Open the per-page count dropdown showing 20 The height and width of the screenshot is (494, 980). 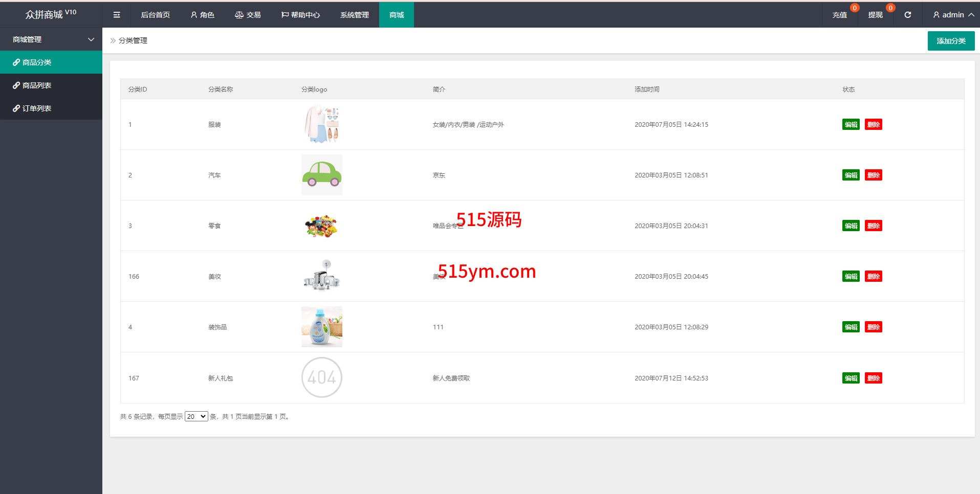[x=197, y=416]
